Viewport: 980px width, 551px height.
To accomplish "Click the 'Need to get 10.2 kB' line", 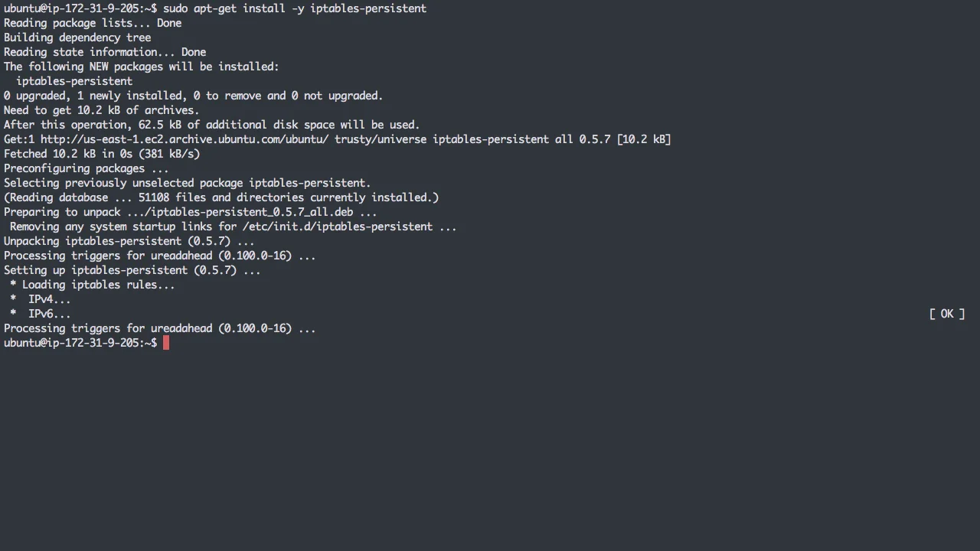I will [x=101, y=110].
